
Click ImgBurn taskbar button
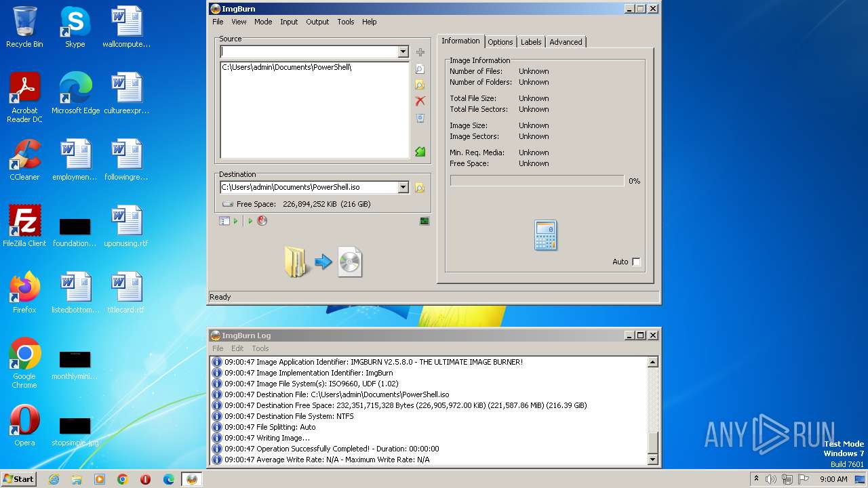pyautogui.click(x=192, y=479)
